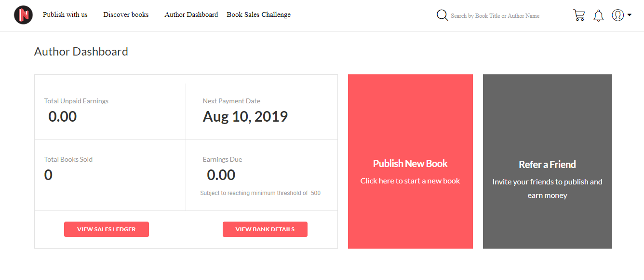The image size is (644, 280).
Task: Select the Author Dashboard tab
Action: pos(191,14)
